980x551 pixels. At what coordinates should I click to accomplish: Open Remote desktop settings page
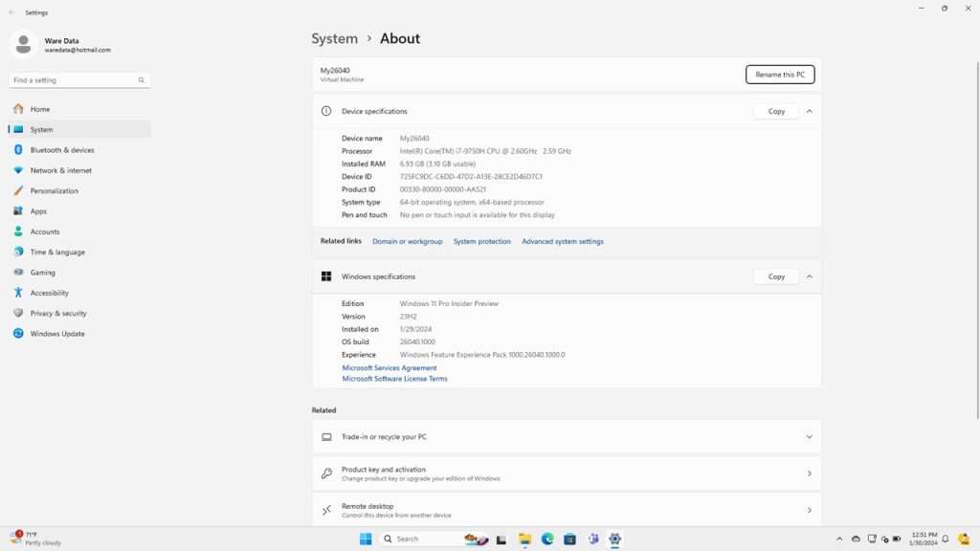coord(567,511)
